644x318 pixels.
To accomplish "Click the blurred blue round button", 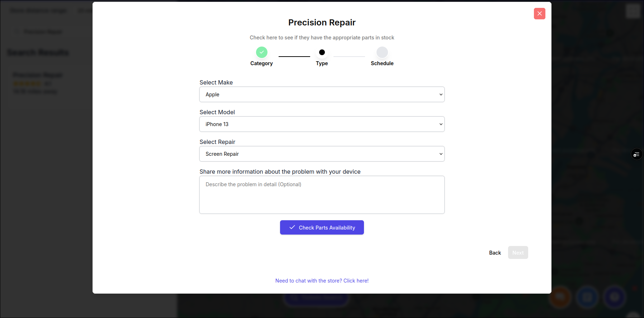I will click(x=587, y=297).
